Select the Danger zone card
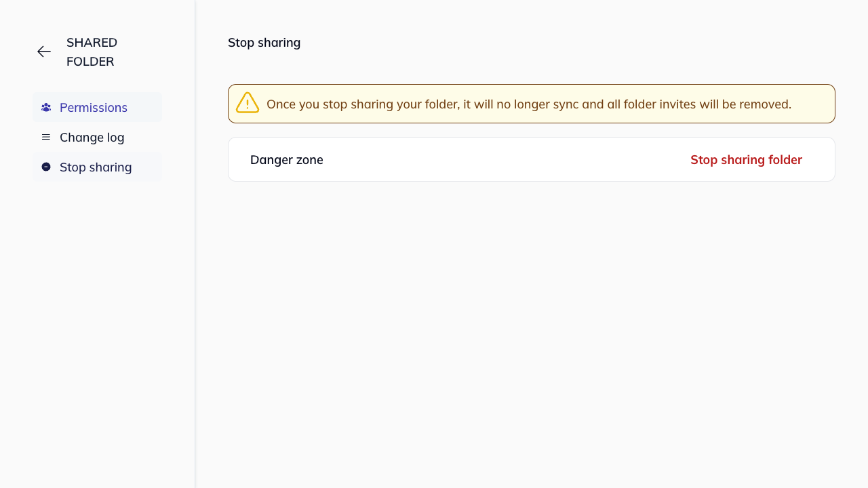This screenshot has height=488, width=868. click(531, 159)
